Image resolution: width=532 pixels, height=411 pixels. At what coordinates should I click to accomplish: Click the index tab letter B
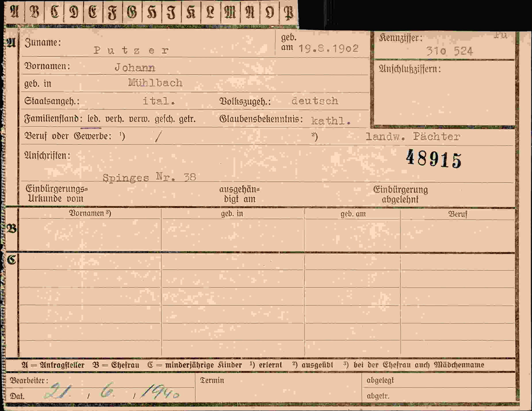tap(34, 12)
